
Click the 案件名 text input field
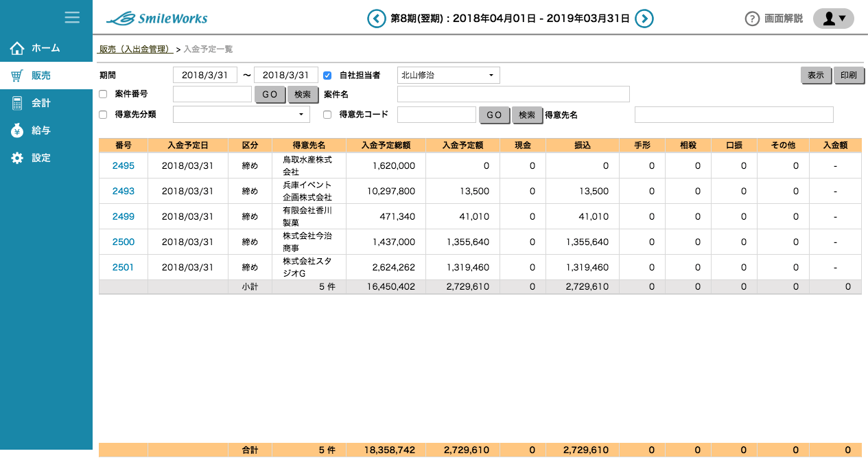click(513, 94)
